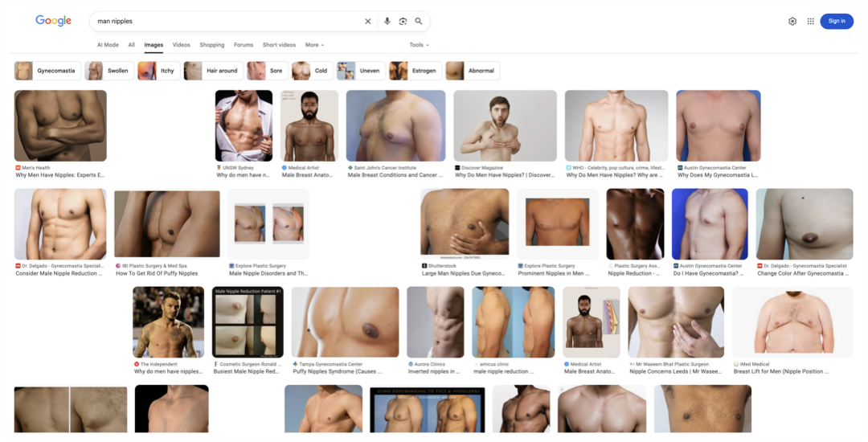Sign in with the blue button

point(837,21)
